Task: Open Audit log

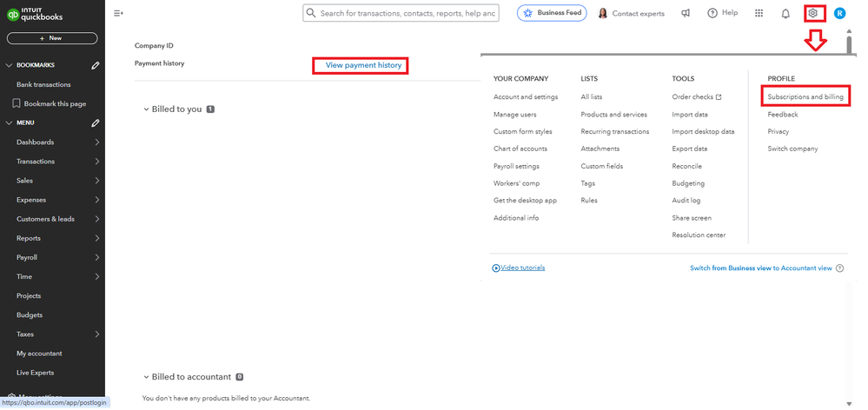Action: pyautogui.click(x=686, y=201)
